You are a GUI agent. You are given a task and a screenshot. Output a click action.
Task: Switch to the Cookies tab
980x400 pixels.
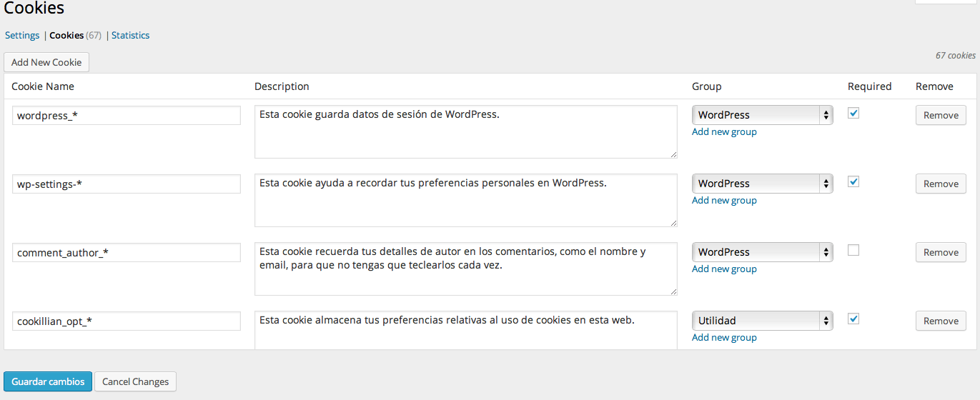[x=66, y=35]
